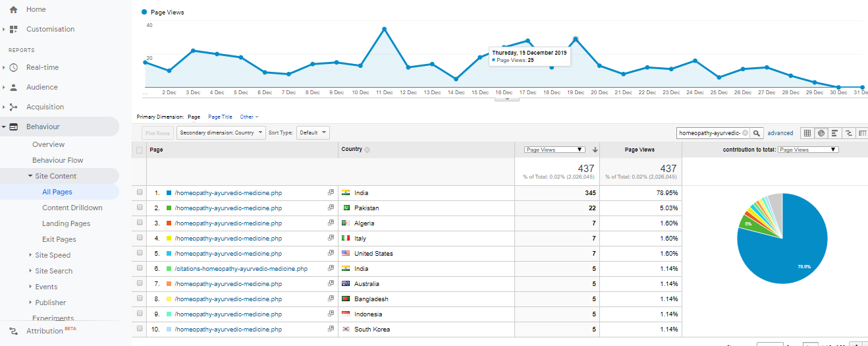Click the Behaviour section icon
Image resolution: width=868 pixels, height=346 pixels.
pos(13,127)
